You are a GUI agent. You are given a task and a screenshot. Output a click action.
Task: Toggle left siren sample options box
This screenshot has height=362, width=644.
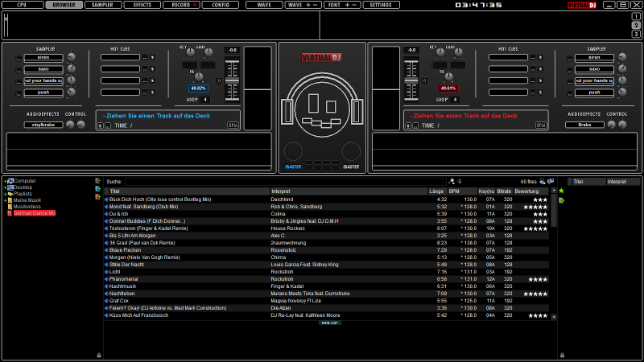pos(19,59)
